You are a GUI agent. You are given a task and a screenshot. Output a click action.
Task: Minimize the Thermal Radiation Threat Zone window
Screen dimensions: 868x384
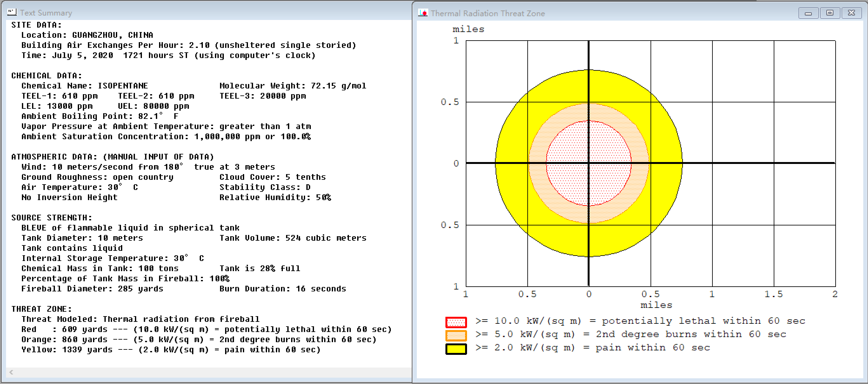pyautogui.click(x=808, y=13)
